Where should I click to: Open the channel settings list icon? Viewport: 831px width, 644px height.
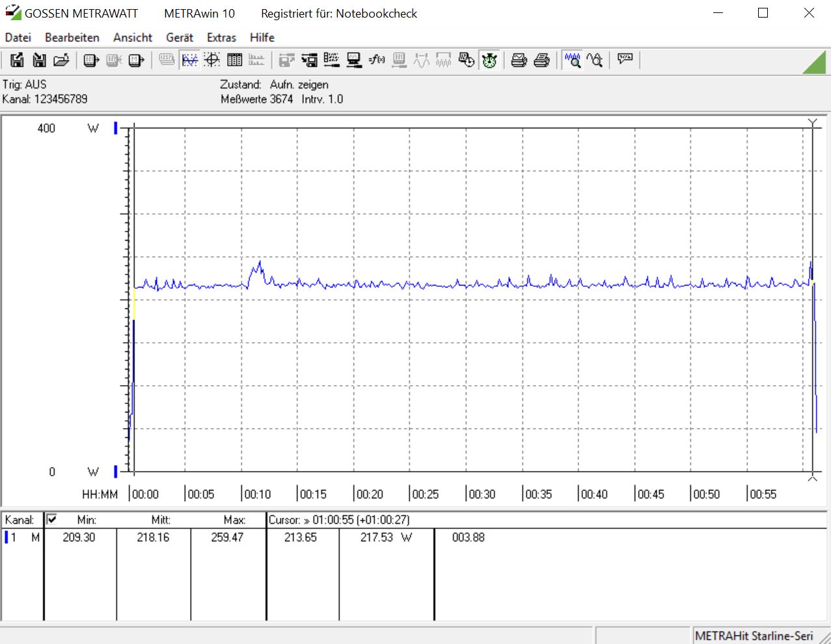coord(332,60)
